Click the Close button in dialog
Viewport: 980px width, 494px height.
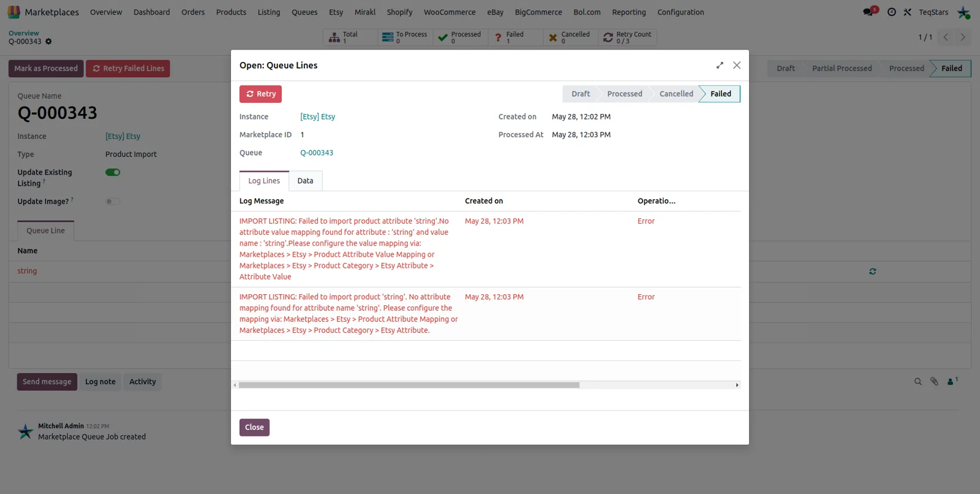[254, 427]
